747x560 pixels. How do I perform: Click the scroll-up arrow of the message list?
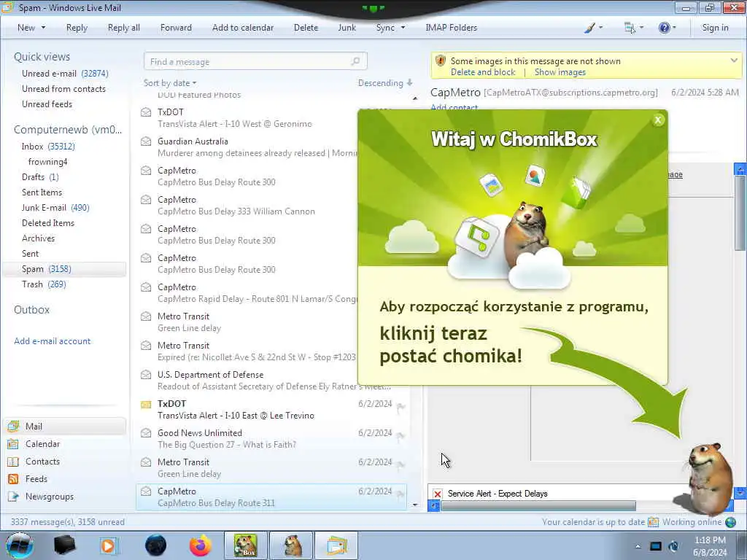click(415, 98)
